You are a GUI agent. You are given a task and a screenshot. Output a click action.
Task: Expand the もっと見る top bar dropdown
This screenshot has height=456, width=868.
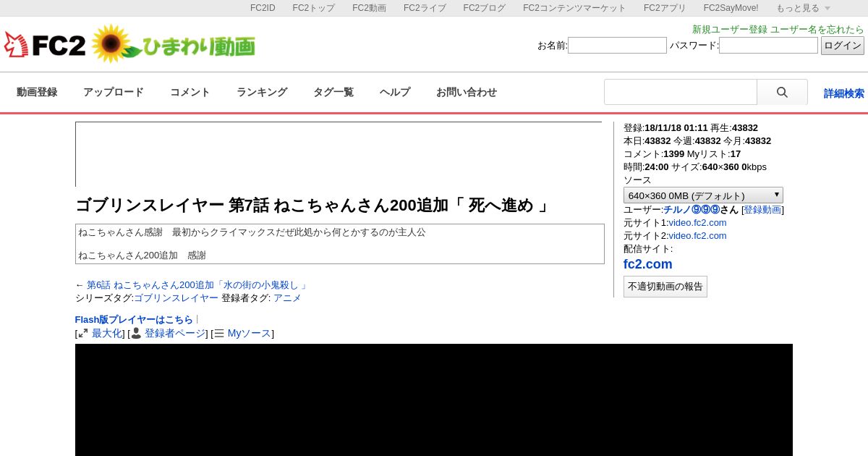pos(804,8)
